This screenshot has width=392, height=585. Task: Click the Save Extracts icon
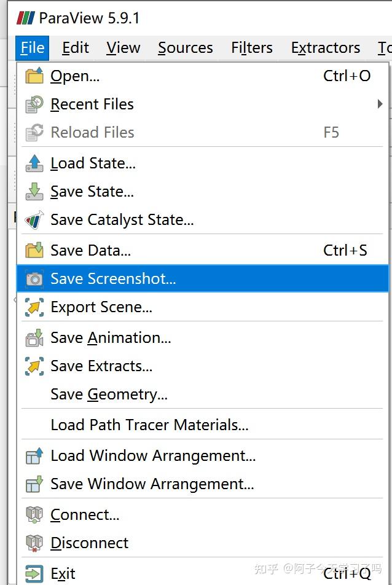tap(34, 366)
